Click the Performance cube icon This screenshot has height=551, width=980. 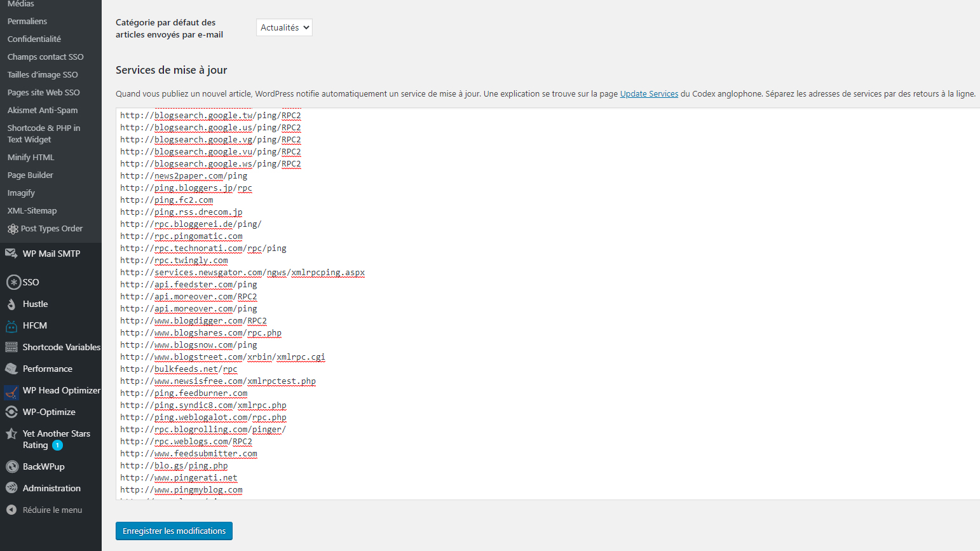[x=11, y=369]
